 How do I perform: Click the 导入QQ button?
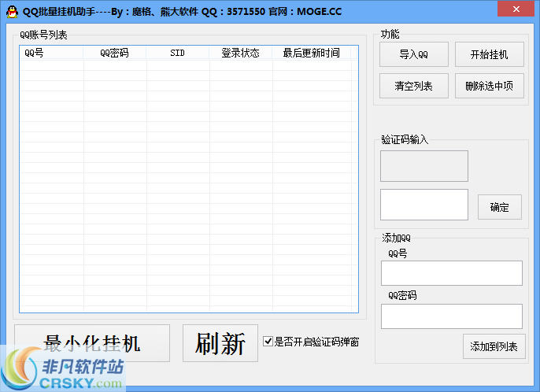pos(413,54)
